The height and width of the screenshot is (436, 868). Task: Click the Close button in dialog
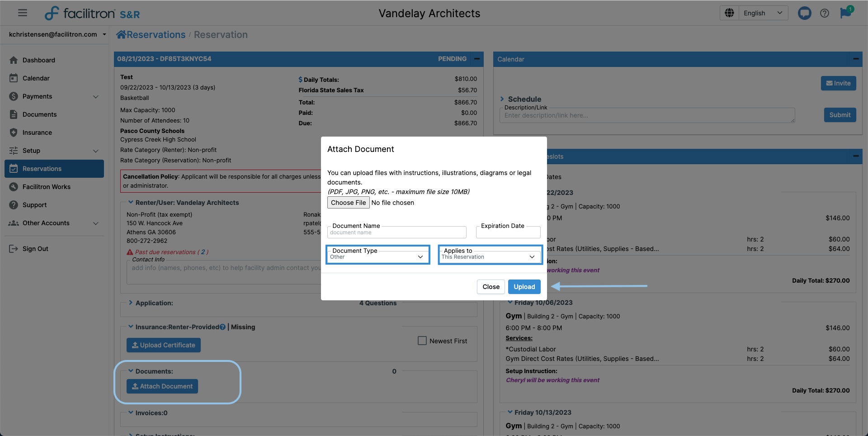pos(491,287)
